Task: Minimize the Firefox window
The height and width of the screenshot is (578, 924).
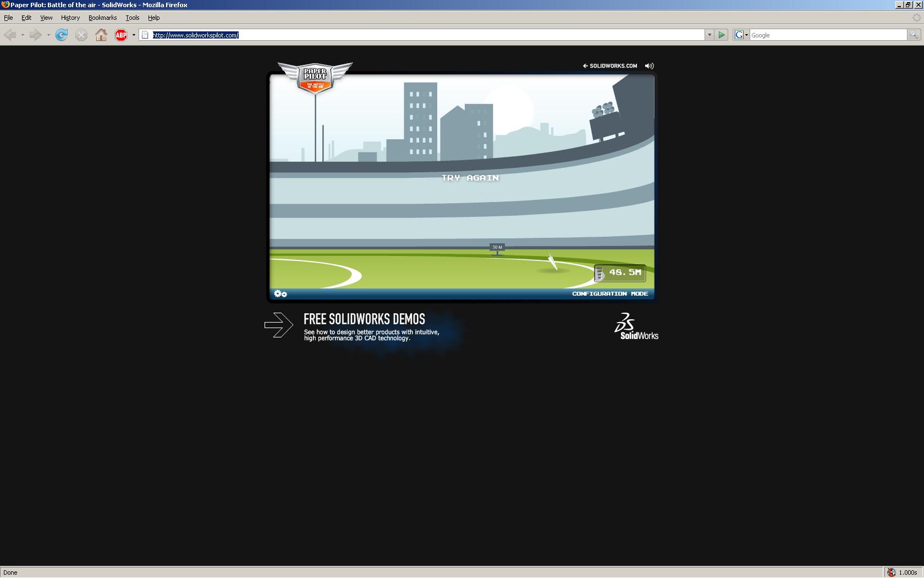Action: point(899,4)
